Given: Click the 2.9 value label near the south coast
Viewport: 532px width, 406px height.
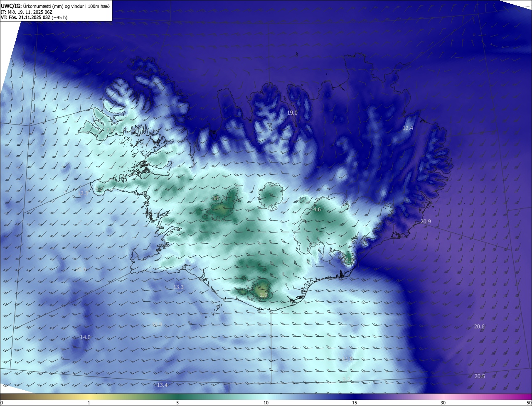Looking at the screenshot, I should (x=264, y=295).
